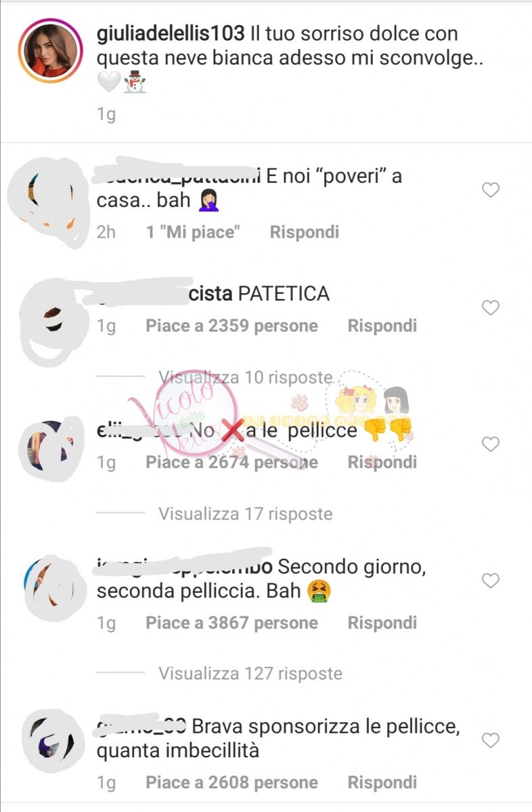532x812 pixels.
Task: Expand "Visualizza 10 risposte" replies
Action: tap(246, 377)
